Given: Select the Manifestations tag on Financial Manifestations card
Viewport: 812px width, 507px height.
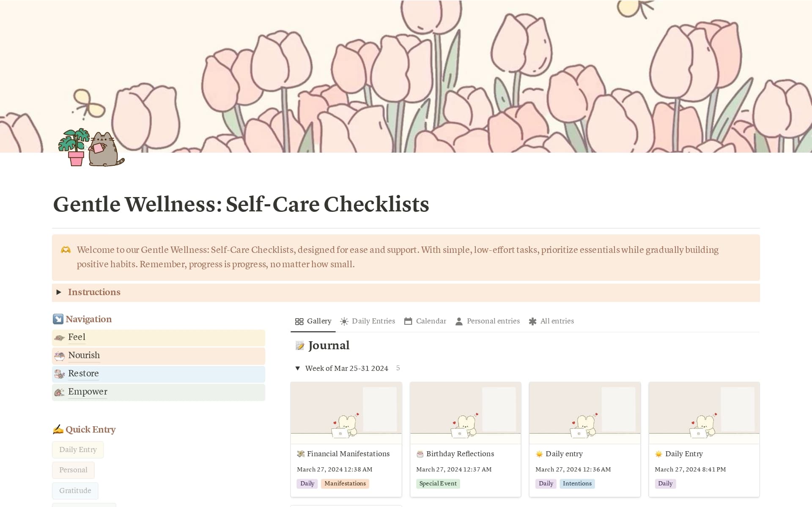Looking at the screenshot, I should coord(345,483).
